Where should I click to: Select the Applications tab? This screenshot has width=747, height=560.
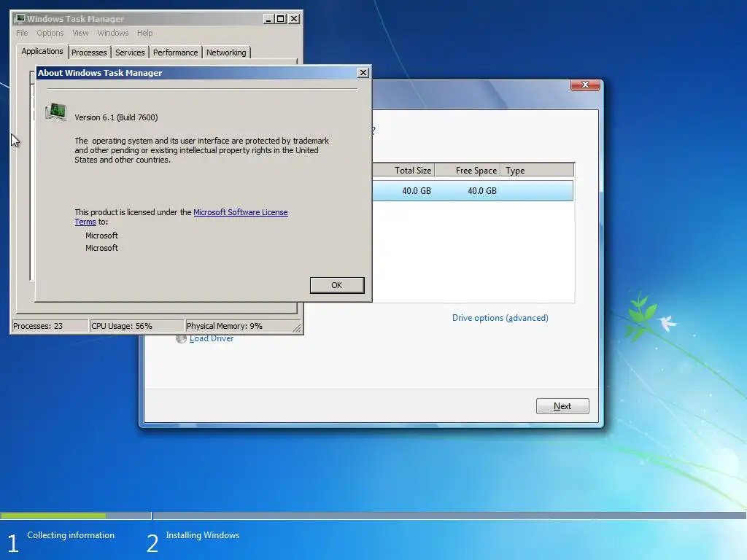coord(42,51)
